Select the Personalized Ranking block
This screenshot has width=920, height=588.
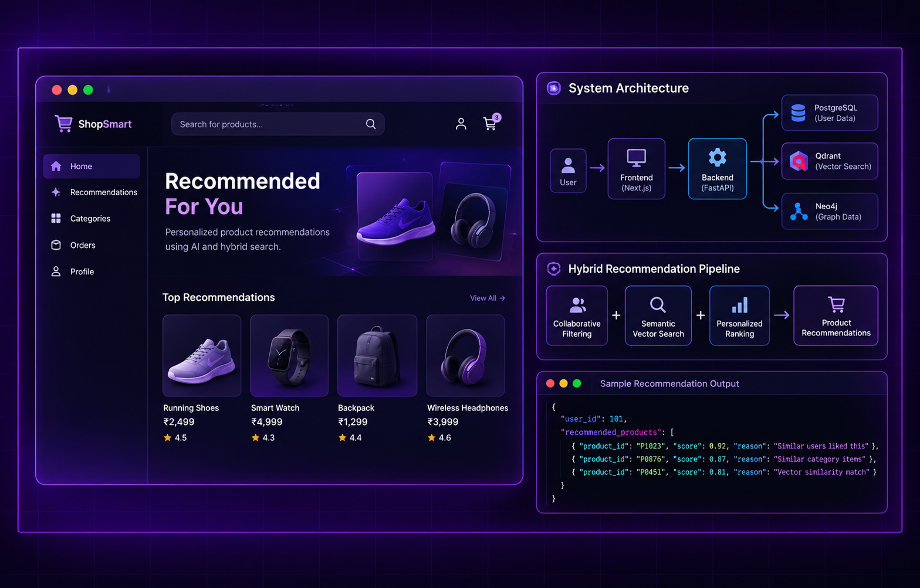739,315
